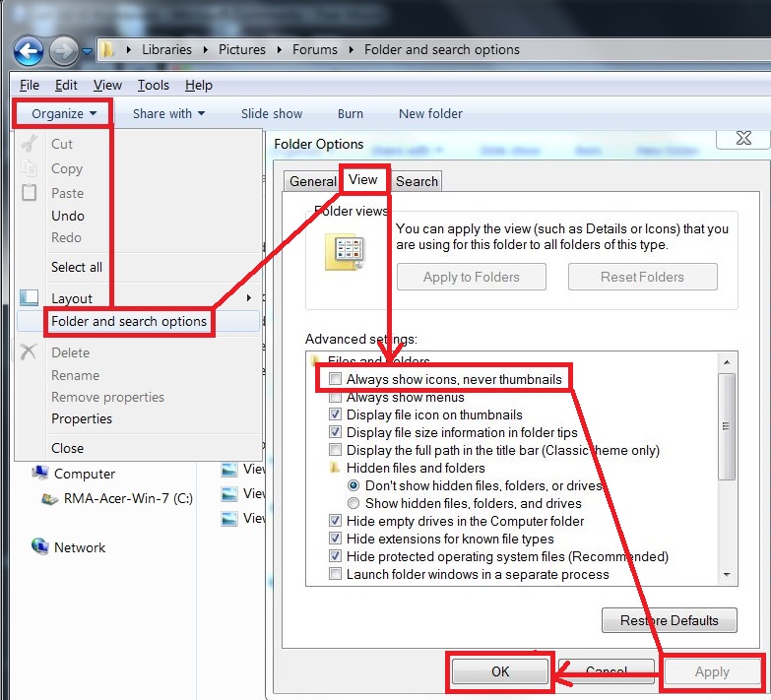This screenshot has width=771, height=700.
Task: Open the recent pages dropdown arrow
Action: 87,50
